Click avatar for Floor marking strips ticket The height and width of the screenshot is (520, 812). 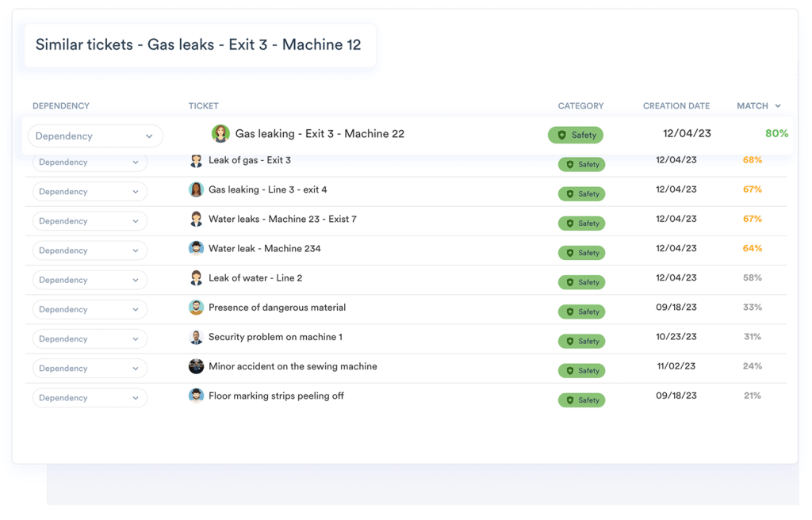coord(196,396)
